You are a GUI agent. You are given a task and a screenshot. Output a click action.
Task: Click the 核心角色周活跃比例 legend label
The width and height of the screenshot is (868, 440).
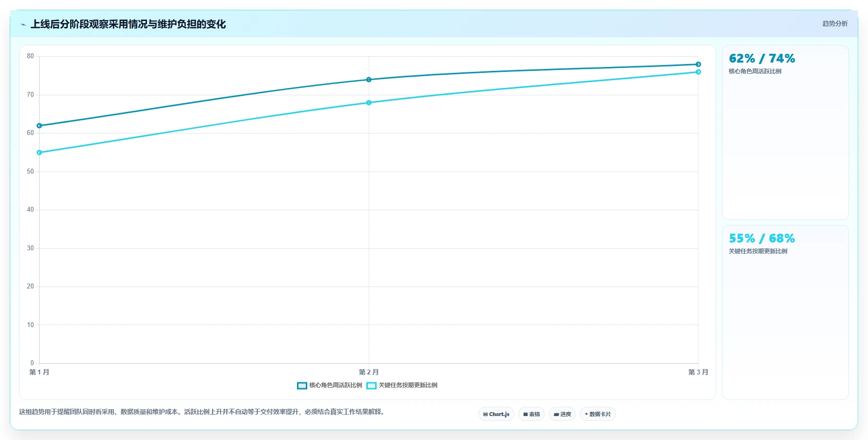(x=336, y=385)
